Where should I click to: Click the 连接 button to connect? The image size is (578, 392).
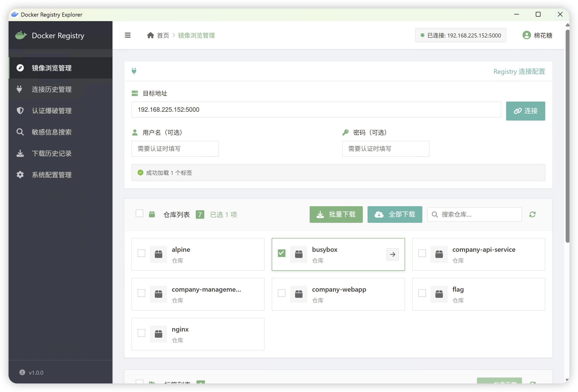(525, 111)
